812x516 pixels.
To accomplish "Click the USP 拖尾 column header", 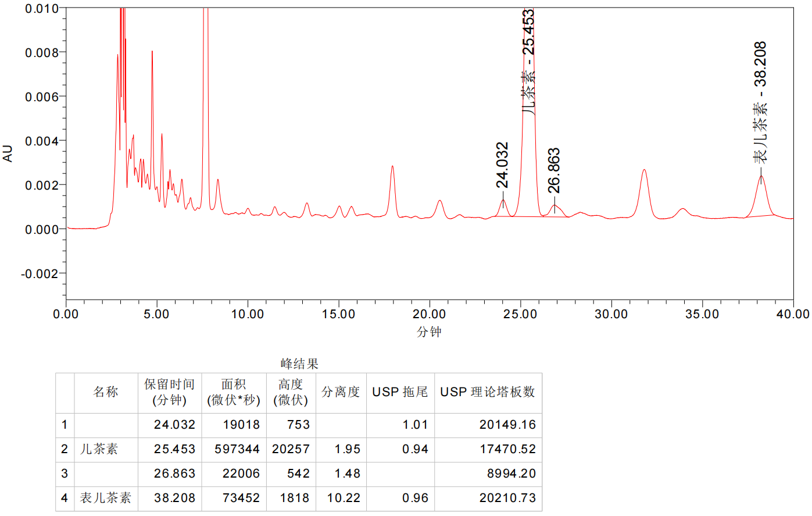I will pyautogui.click(x=400, y=393).
